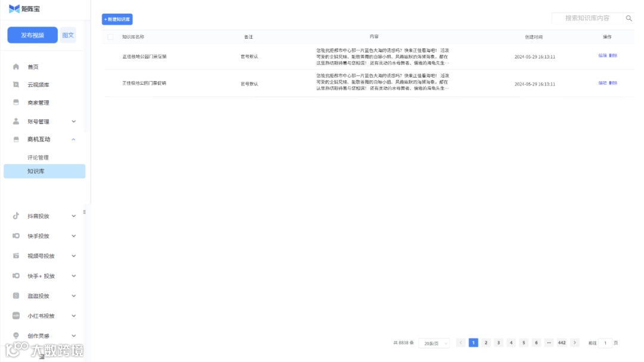Click 编辑 link on the first knowledge base row
This screenshot has width=644, height=362.
coord(601,57)
